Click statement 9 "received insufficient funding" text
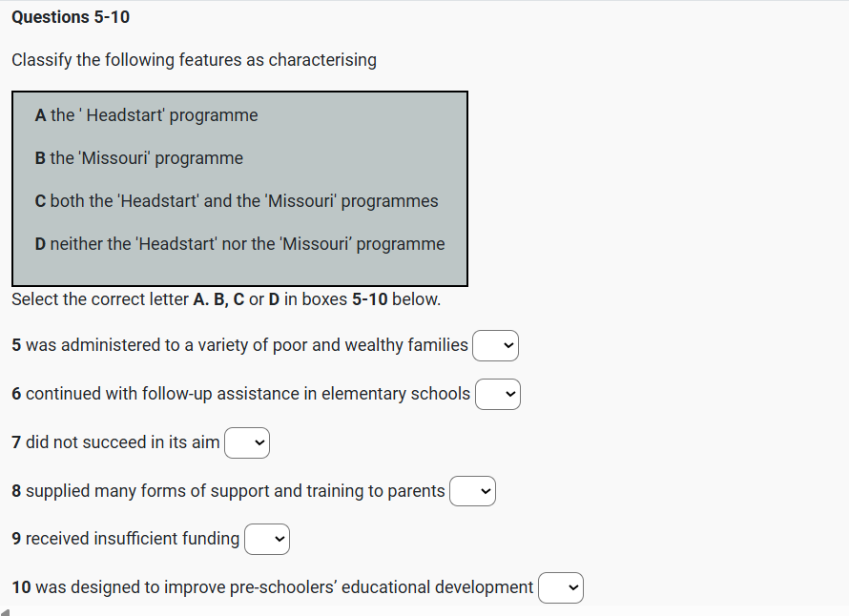849x616 pixels. 126,539
